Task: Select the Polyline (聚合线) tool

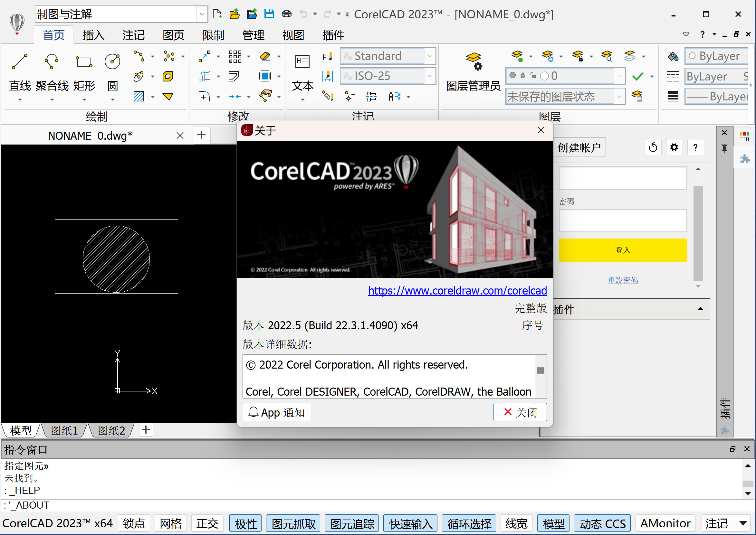Action: click(52, 61)
